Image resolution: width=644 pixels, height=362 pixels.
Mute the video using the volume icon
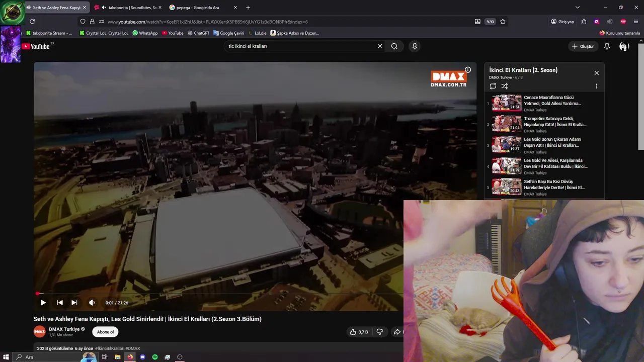pyautogui.click(x=92, y=303)
